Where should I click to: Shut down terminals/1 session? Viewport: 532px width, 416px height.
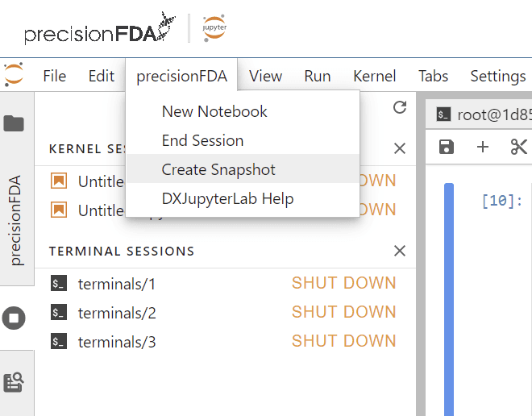click(343, 283)
